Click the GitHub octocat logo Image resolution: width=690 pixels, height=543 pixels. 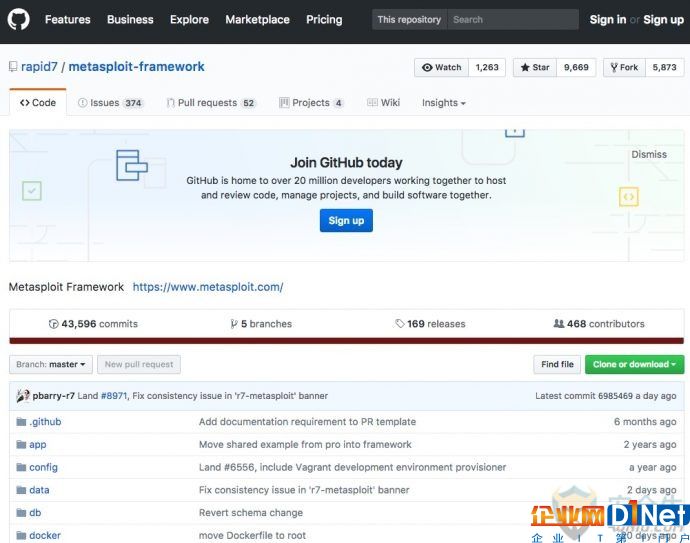coord(18,19)
